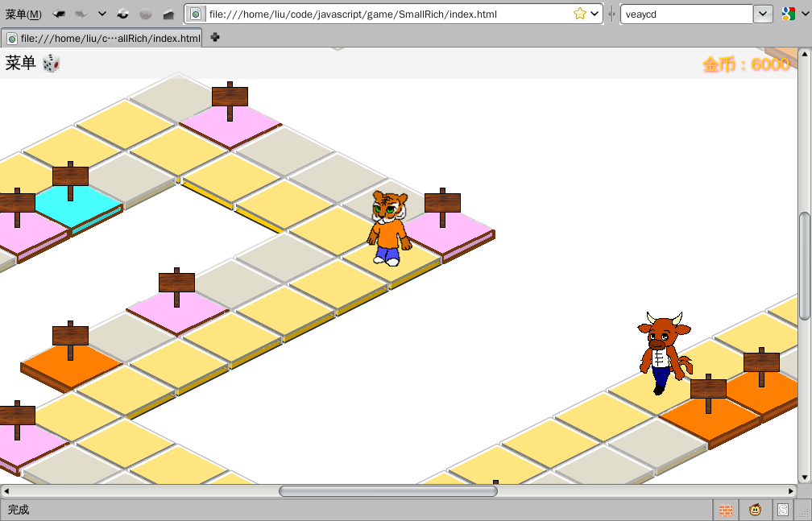Open the search box dropdown button
Image resolution: width=812 pixels, height=521 pixels.
tap(763, 14)
